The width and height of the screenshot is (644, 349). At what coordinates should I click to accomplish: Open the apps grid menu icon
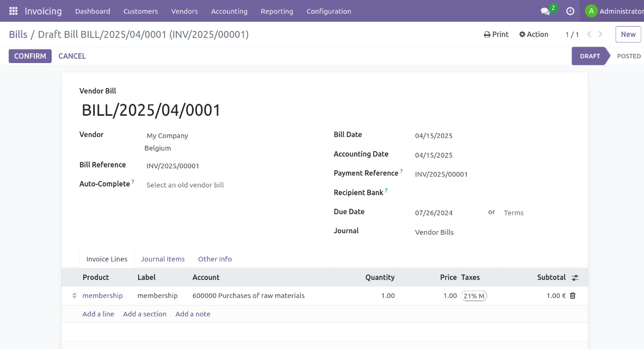pos(13,11)
